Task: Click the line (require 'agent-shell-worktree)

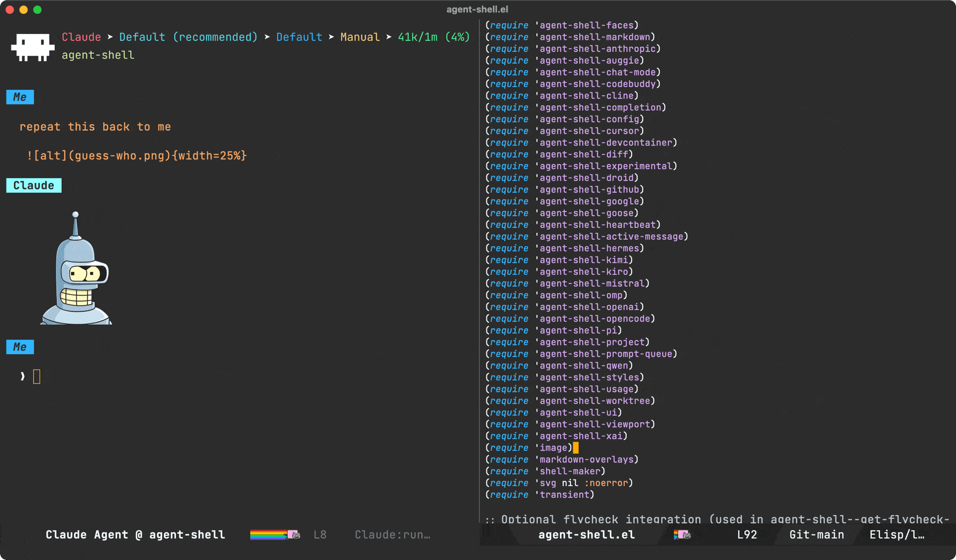Action: [570, 401]
